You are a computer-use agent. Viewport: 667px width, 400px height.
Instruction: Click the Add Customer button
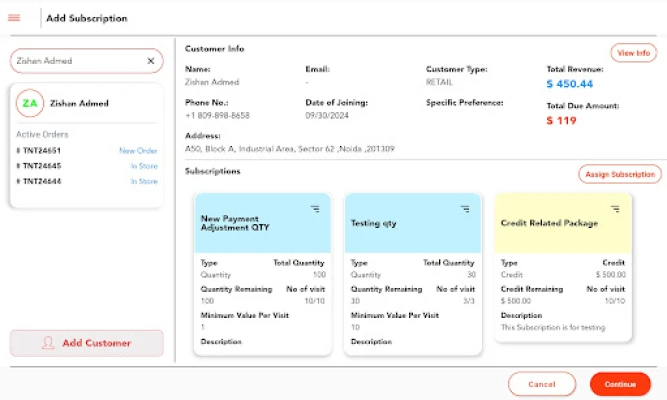pos(86,343)
